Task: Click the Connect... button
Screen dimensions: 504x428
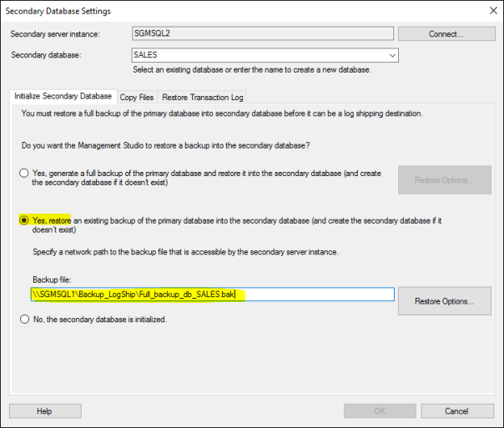Action: pos(446,33)
